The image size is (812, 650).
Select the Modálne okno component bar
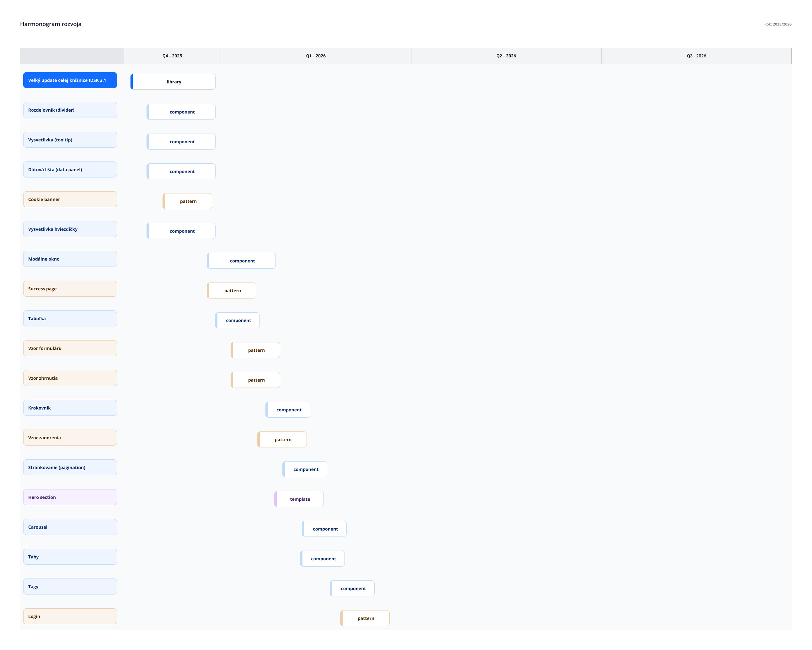(x=241, y=261)
